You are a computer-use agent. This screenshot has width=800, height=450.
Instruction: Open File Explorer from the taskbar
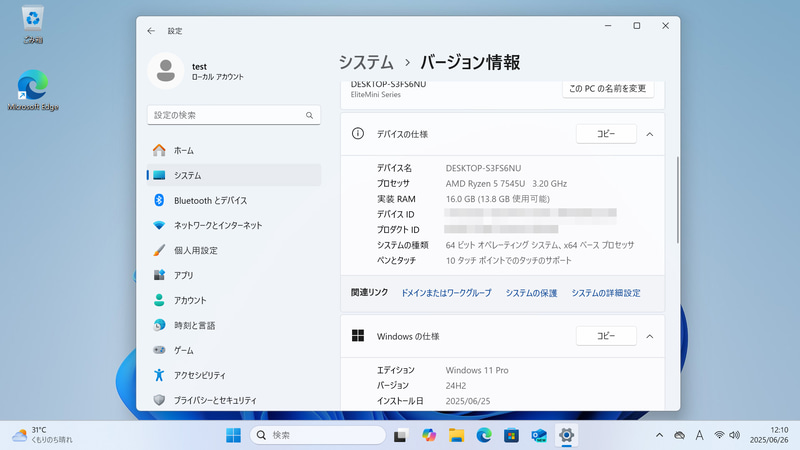click(456, 435)
